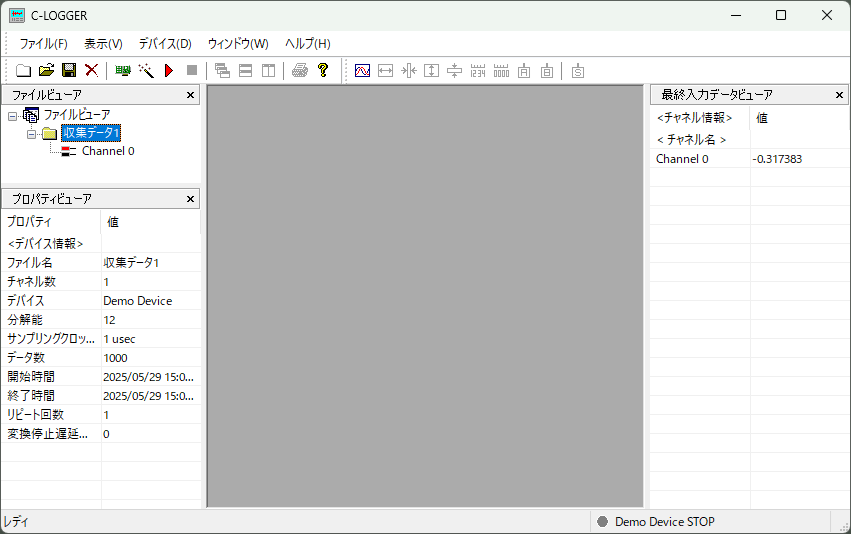
Task: Click the new file icon in toolbar
Action: click(x=24, y=70)
